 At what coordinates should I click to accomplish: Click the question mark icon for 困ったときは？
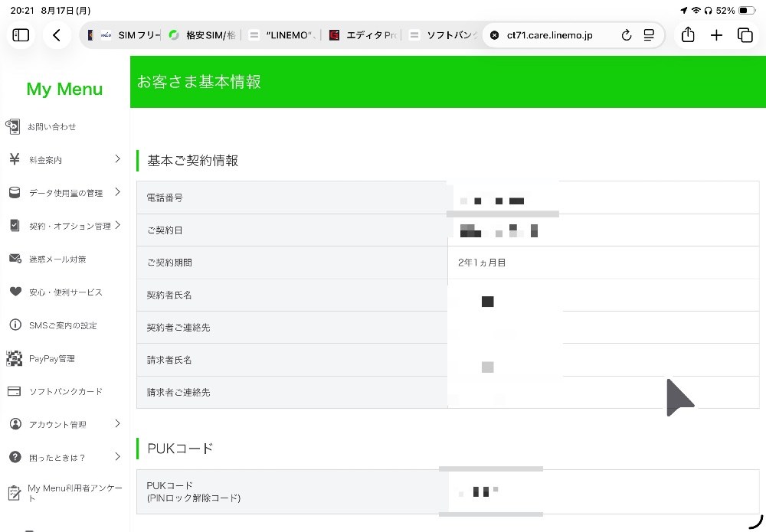tap(15, 457)
